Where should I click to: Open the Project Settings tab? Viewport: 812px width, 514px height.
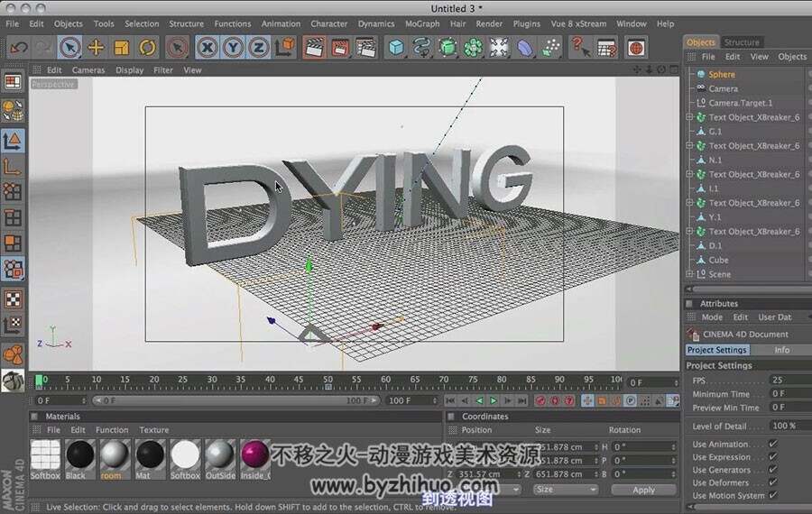[716, 350]
